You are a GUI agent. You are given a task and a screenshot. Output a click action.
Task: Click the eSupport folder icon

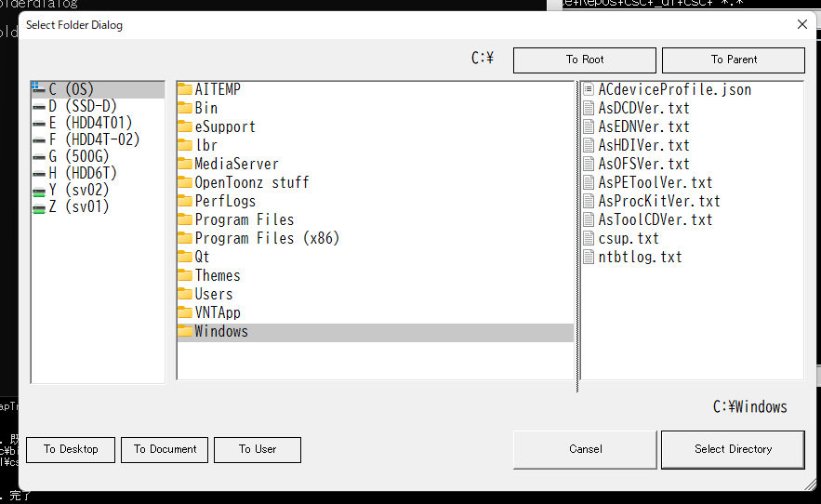click(x=185, y=126)
